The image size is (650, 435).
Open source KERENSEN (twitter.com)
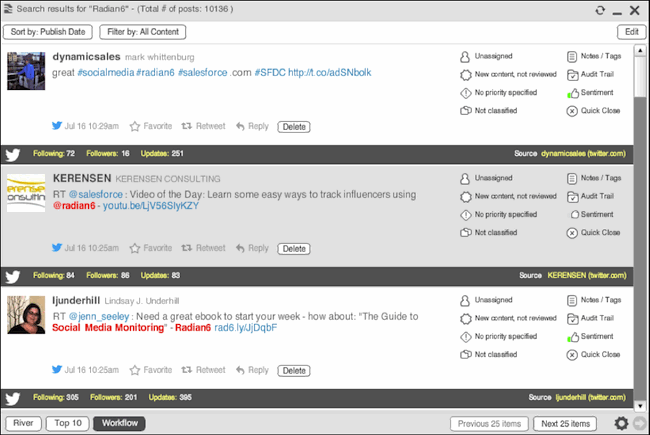coord(587,276)
